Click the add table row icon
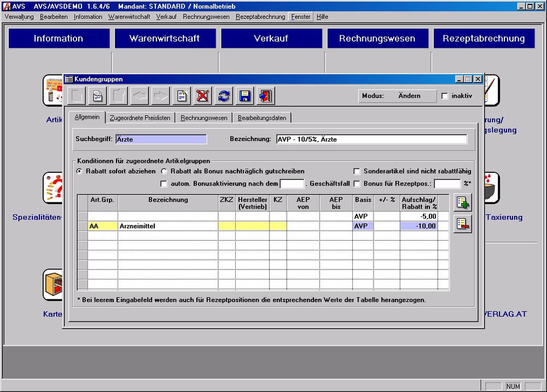 click(x=463, y=203)
